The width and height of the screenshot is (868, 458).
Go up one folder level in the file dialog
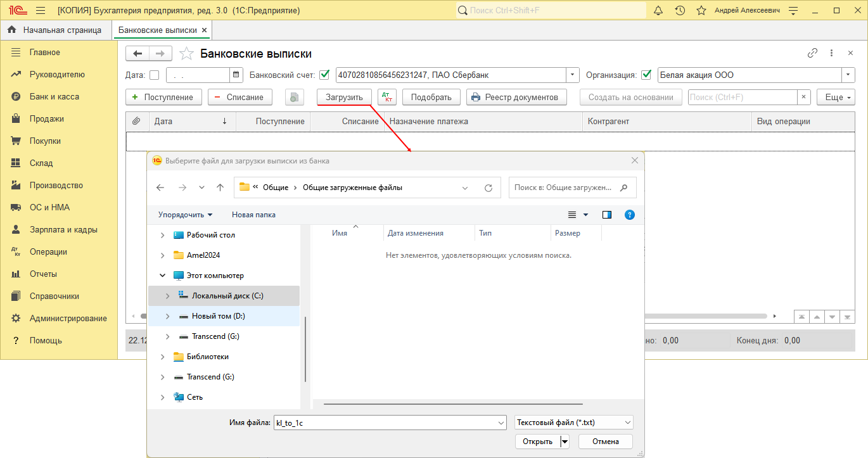220,188
